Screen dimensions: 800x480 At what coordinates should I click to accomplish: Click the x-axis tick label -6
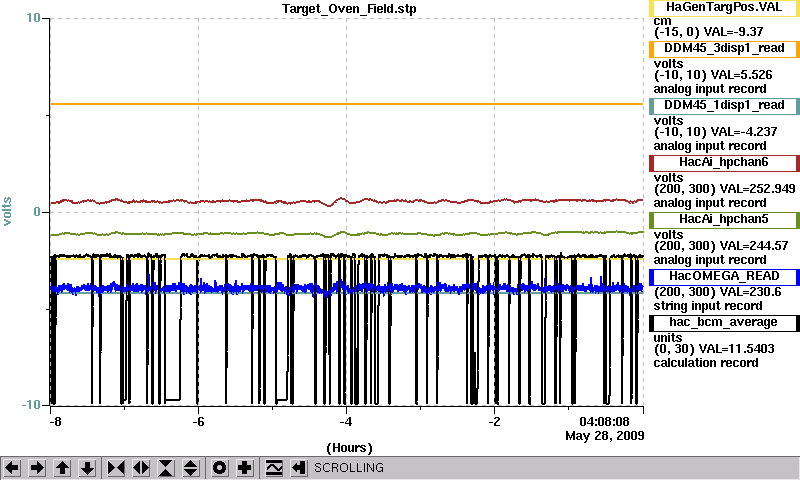click(x=198, y=422)
